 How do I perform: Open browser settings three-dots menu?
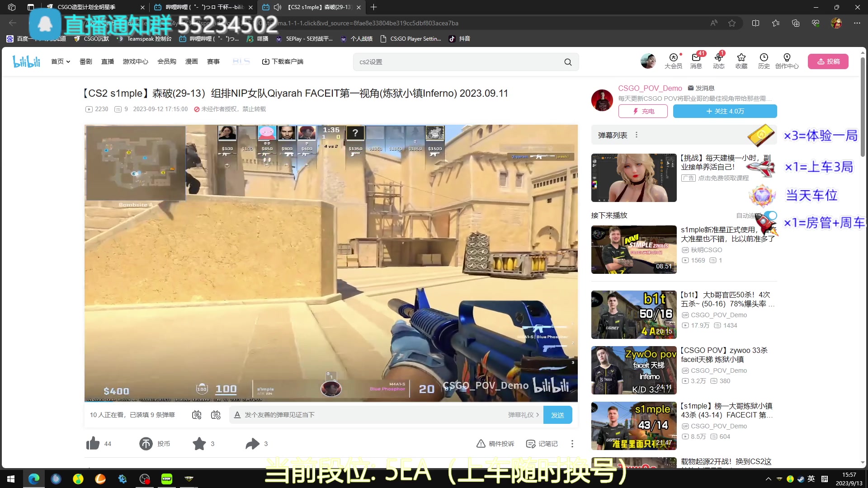tap(857, 23)
